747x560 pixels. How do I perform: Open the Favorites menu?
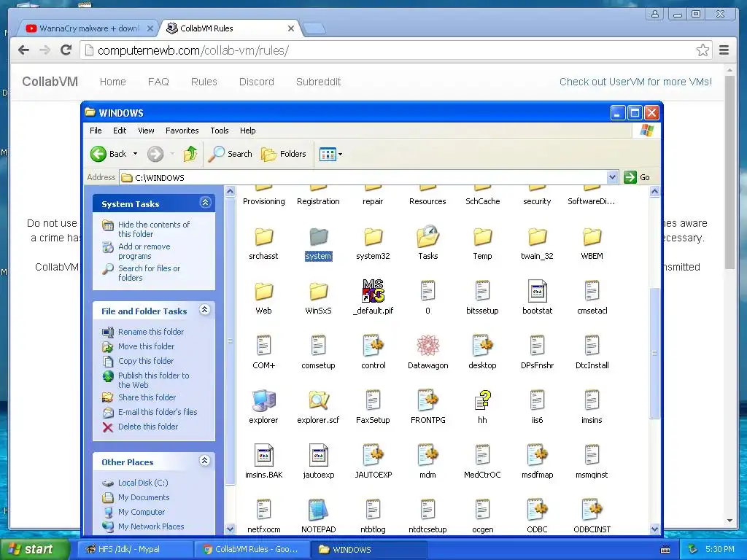click(182, 131)
